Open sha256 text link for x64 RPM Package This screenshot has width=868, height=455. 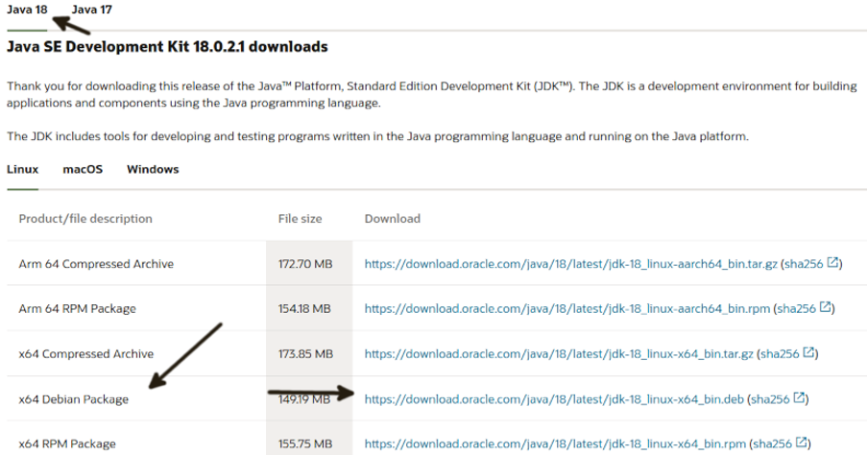click(x=772, y=443)
